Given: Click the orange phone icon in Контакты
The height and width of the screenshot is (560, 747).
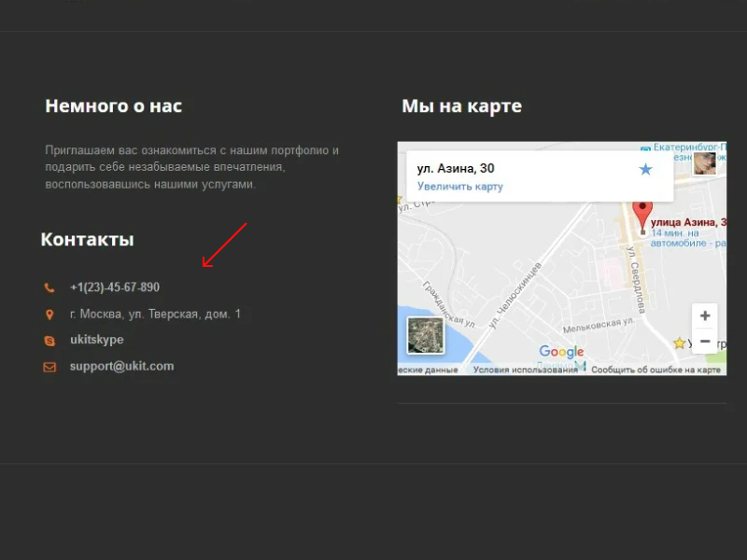Looking at the screenshot, I should click(49, 287).
